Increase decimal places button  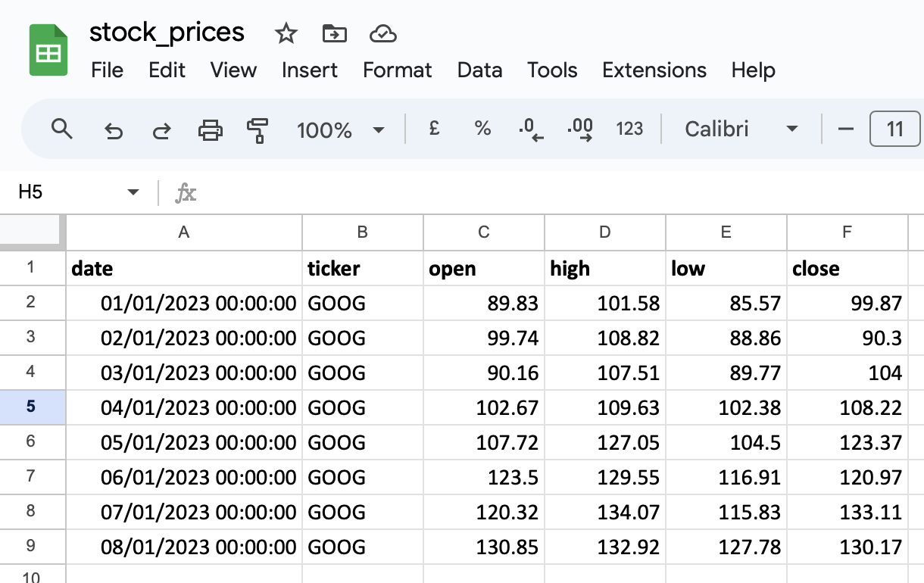[x=579, y=129]
